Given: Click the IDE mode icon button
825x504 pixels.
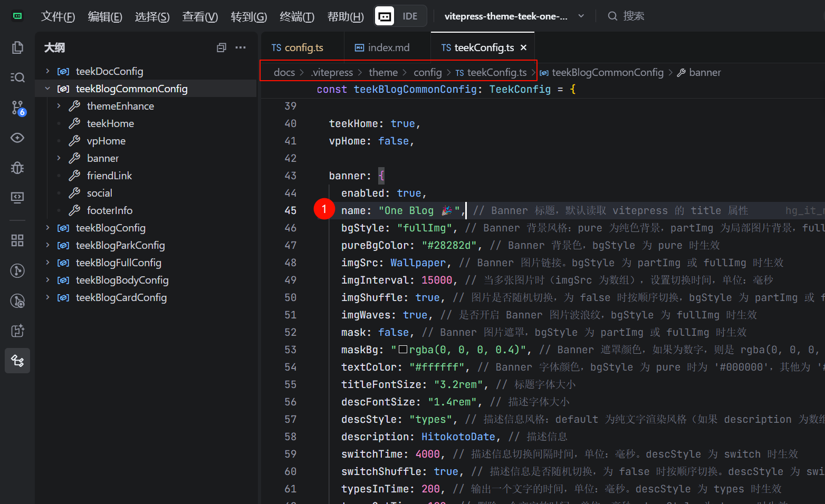Looking at the screenshot, I should pos(385,16).
